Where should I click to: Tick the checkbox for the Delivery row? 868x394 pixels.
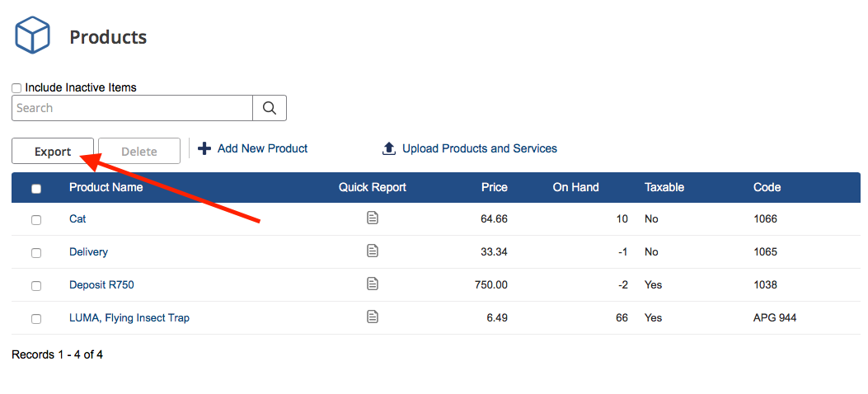click(x=36, y=253)
